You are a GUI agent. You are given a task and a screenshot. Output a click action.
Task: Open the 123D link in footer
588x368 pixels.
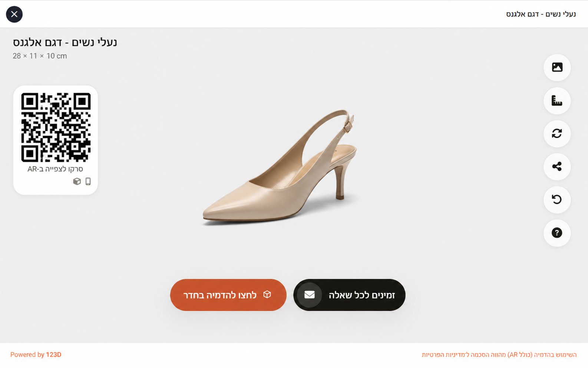coord(53,355)
